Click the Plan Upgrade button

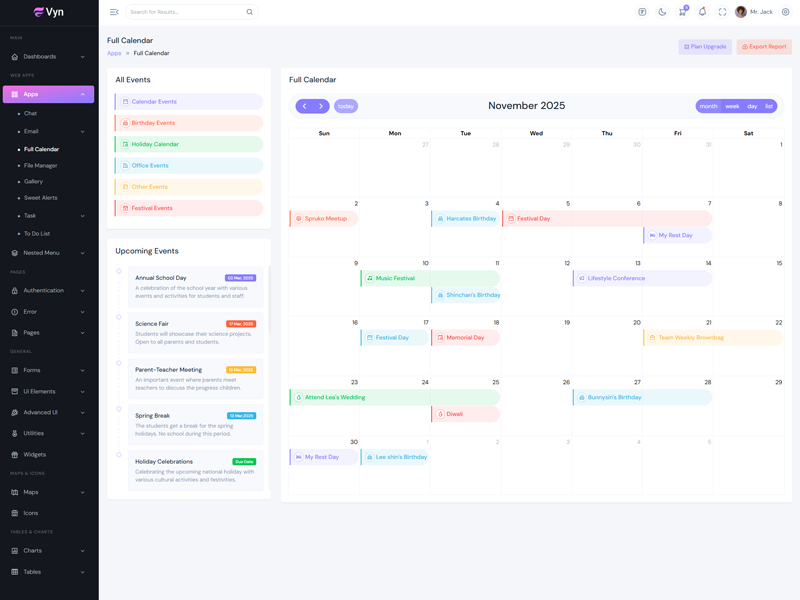click(x=705, y=47)
